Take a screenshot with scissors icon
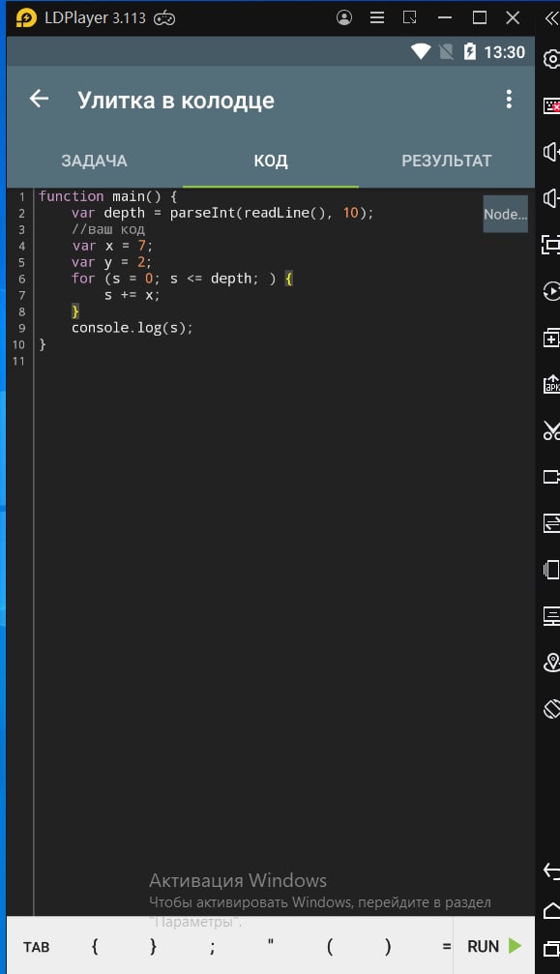 [551, 429]
